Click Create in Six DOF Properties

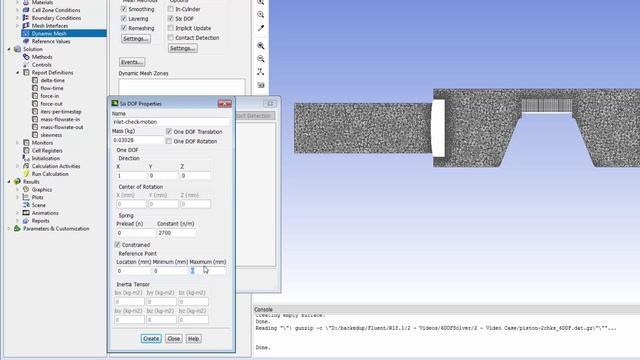click(x=151, y=338)
